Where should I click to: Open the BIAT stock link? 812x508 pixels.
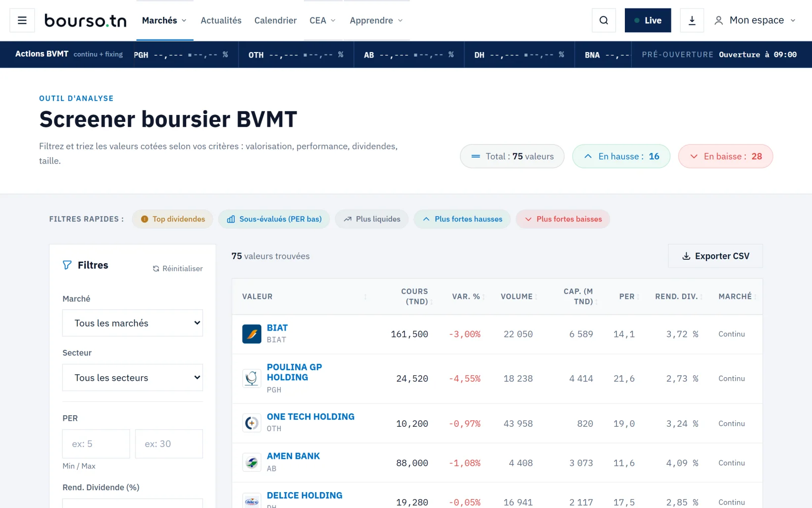click(x=277, y=328)
